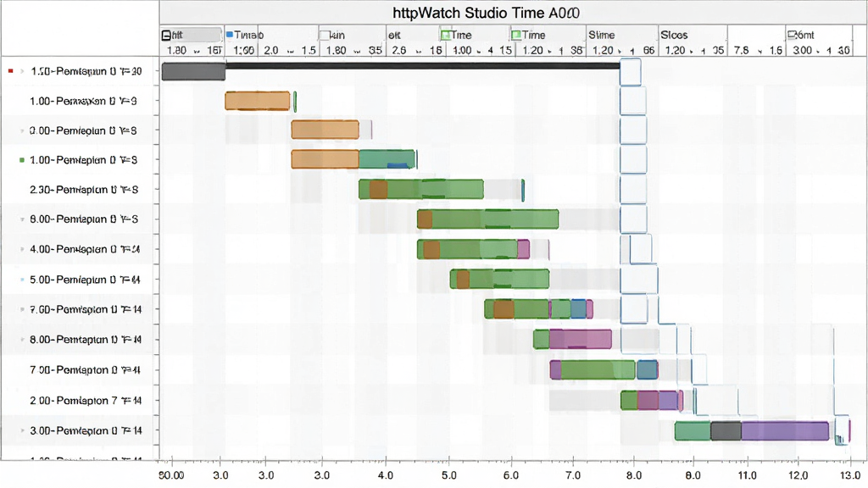Click the 13.0 tick on the time axis
Screen dimensions: 868x488
pyautogui.click(x=850, y=475)
